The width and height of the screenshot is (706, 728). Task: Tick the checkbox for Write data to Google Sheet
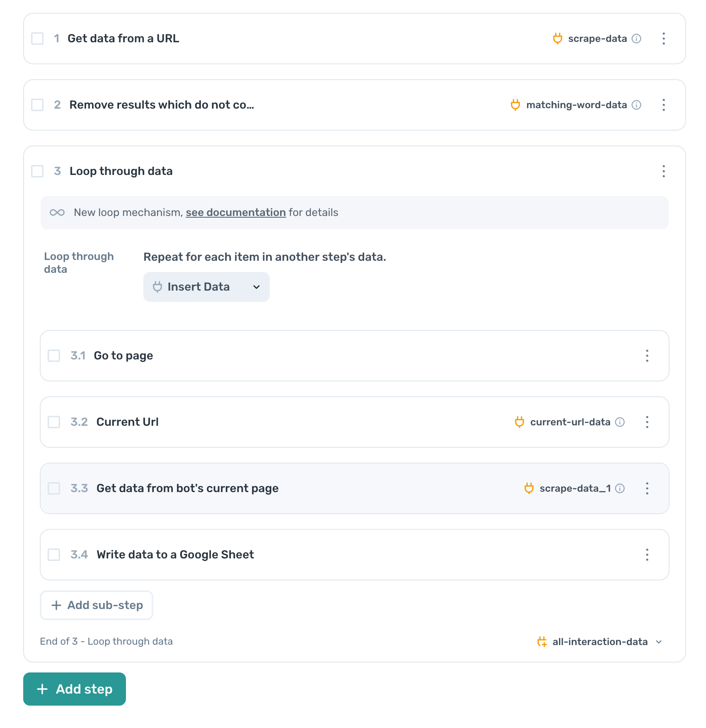tap(54, 555)
